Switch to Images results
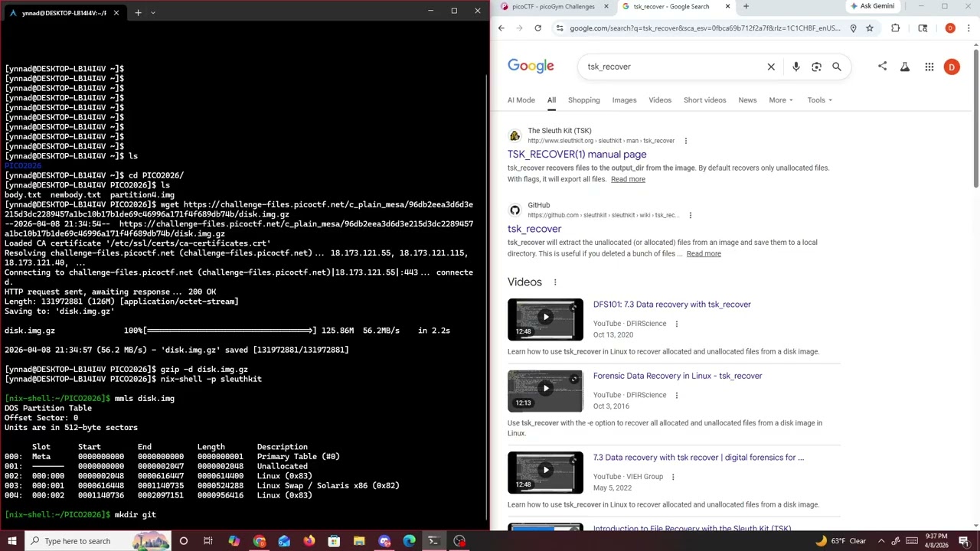The image size is (980, 551). coord(624,100)
